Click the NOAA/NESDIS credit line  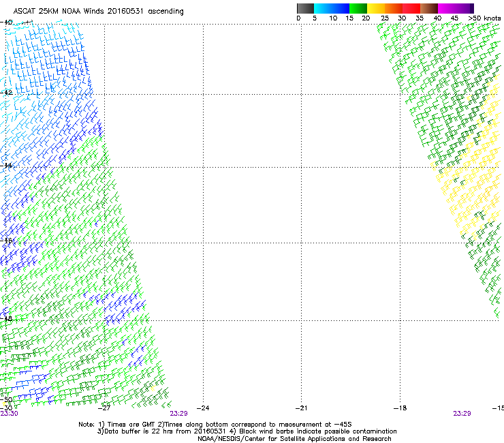294,439
